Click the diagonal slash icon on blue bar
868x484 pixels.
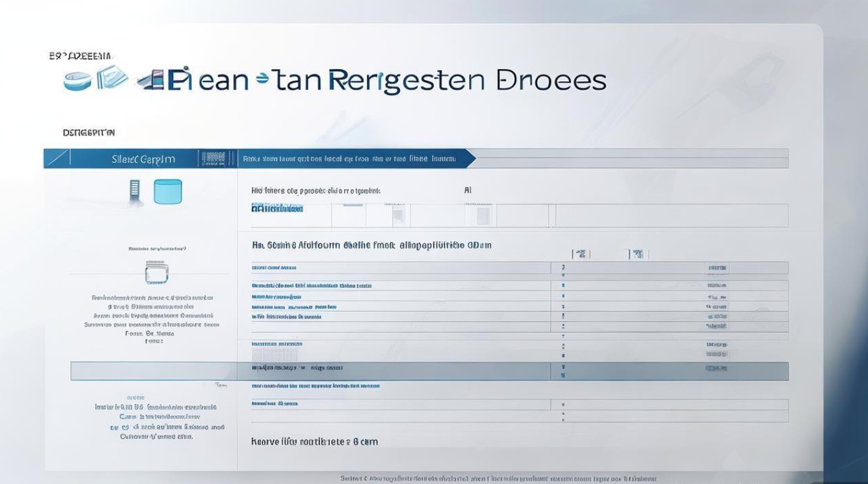tap(57, 159)
